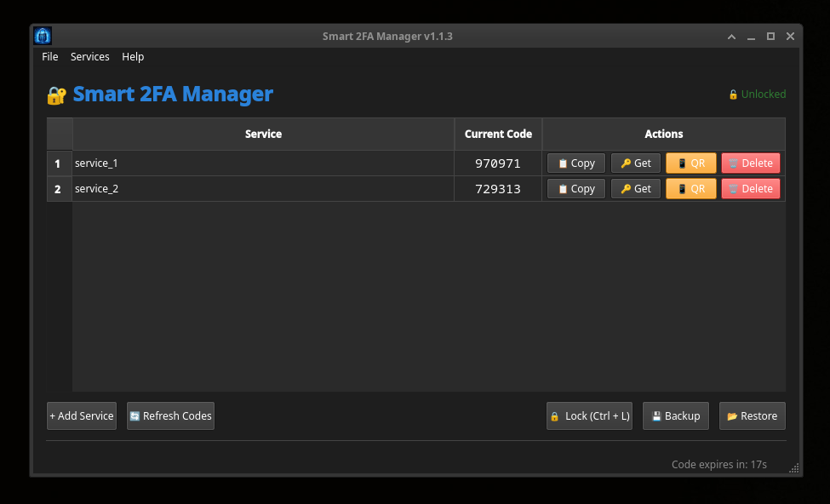Copy the code for service_2
Image resolution: width=830 pixels, height=504 pixels.
click(576, 188)
